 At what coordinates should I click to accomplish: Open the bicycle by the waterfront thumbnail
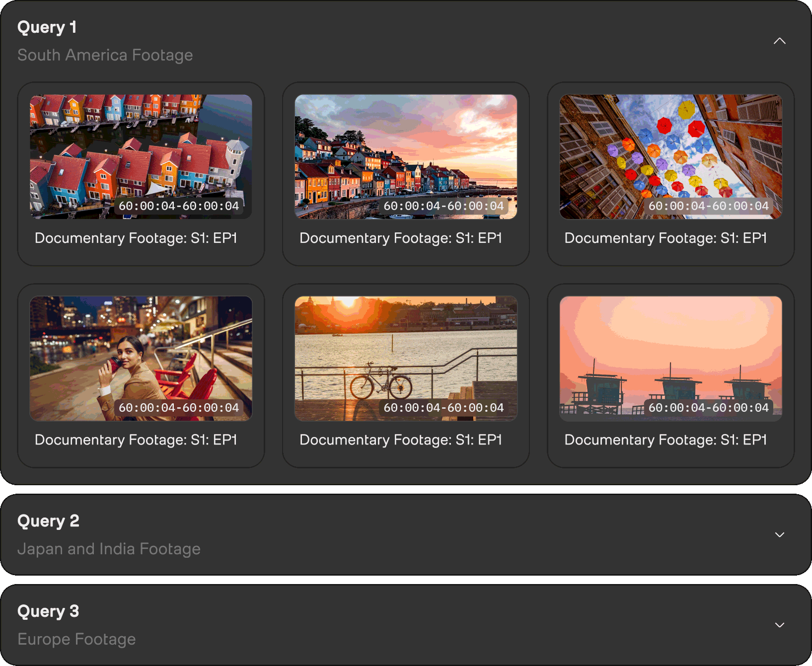[406, 359]
